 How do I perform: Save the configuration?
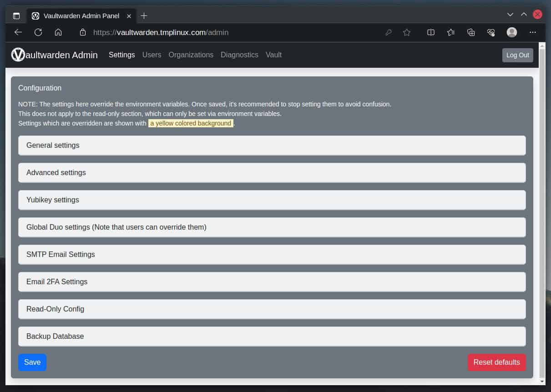point(32,362)
